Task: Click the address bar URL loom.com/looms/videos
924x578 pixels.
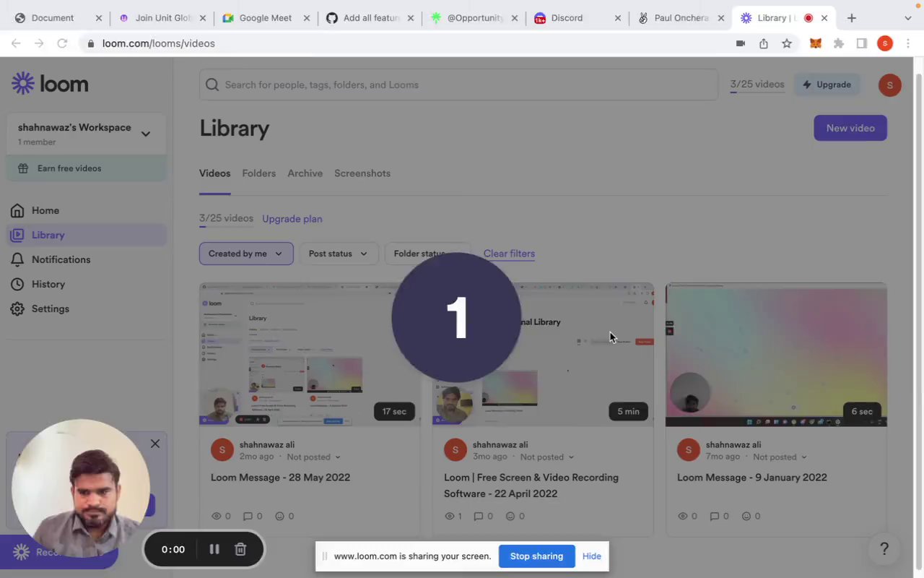Action: 159,43
